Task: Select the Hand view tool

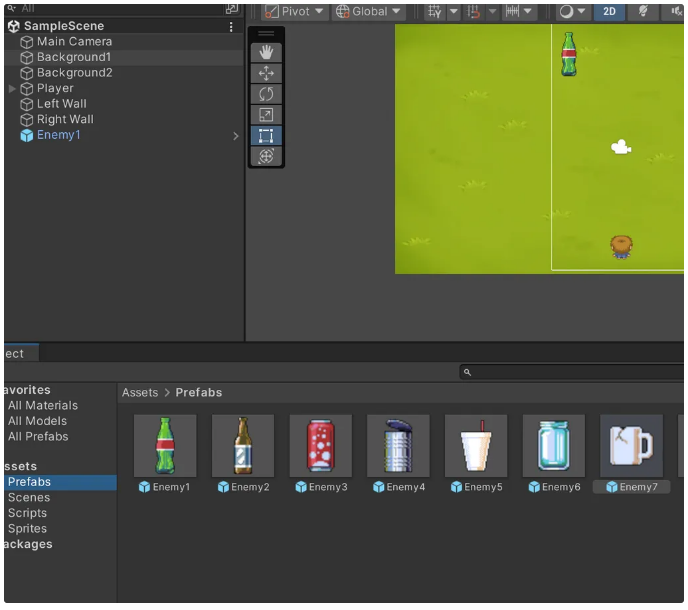Action: (266, 52)
